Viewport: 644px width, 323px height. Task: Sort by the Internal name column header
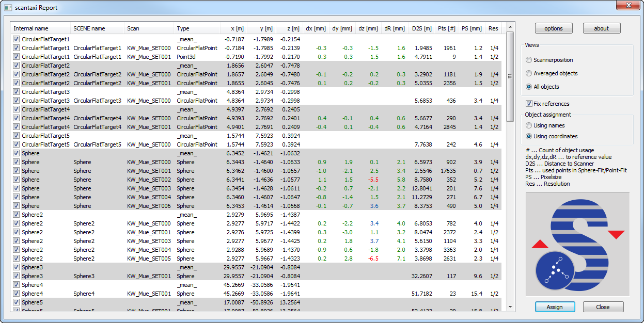[x=41, y=29]
